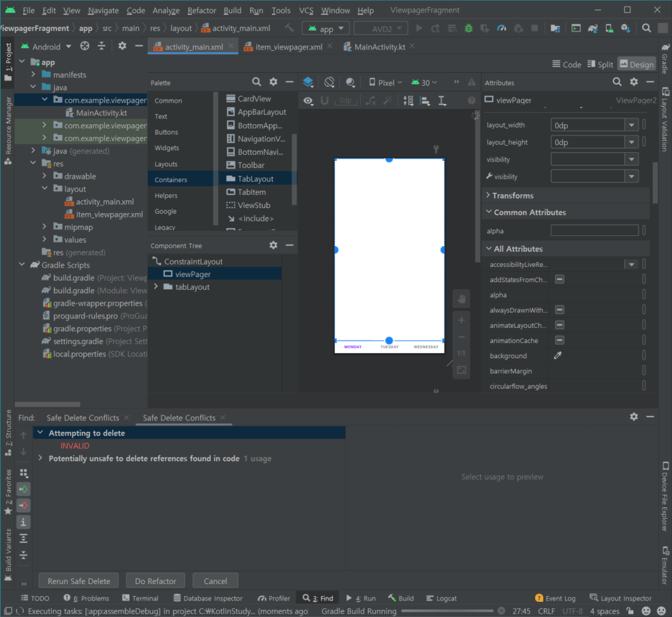Switch to MainActivity.kt tab
This screenshot has width=672, height=617.
[x=375, y=47]
